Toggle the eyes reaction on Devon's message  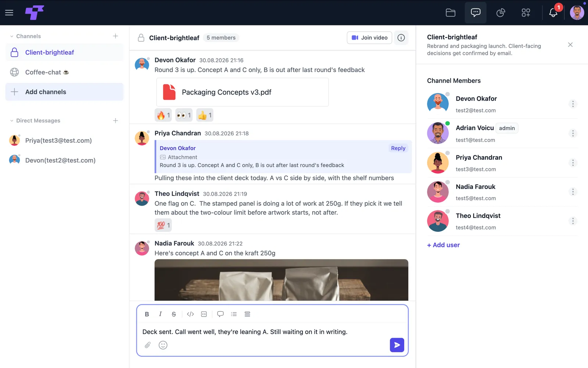coord(184,115)
